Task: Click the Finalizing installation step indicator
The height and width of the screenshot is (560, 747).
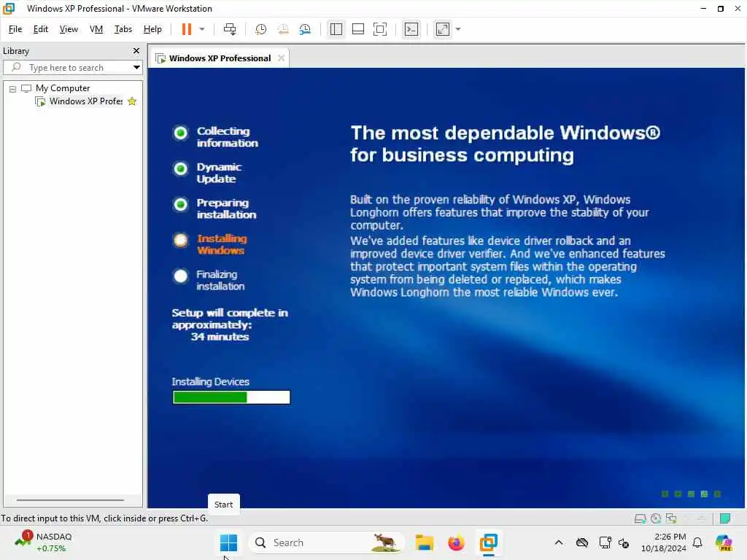Action: coord(181,276)
